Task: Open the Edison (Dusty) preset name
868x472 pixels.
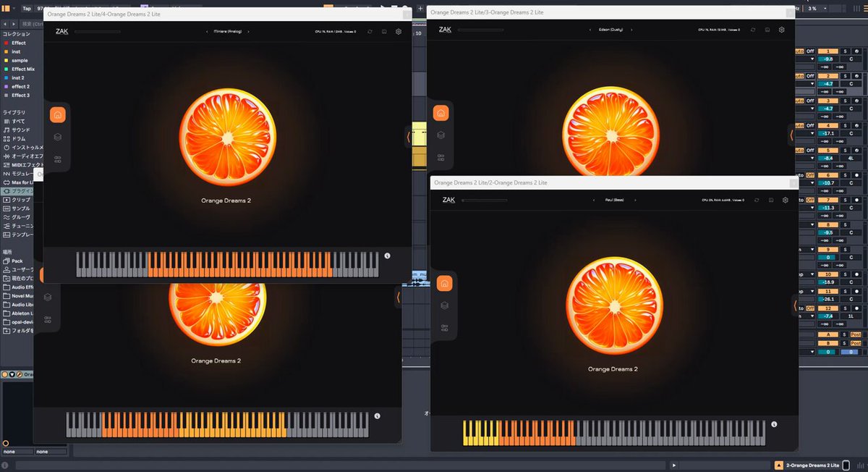Action: coord(611,30)
